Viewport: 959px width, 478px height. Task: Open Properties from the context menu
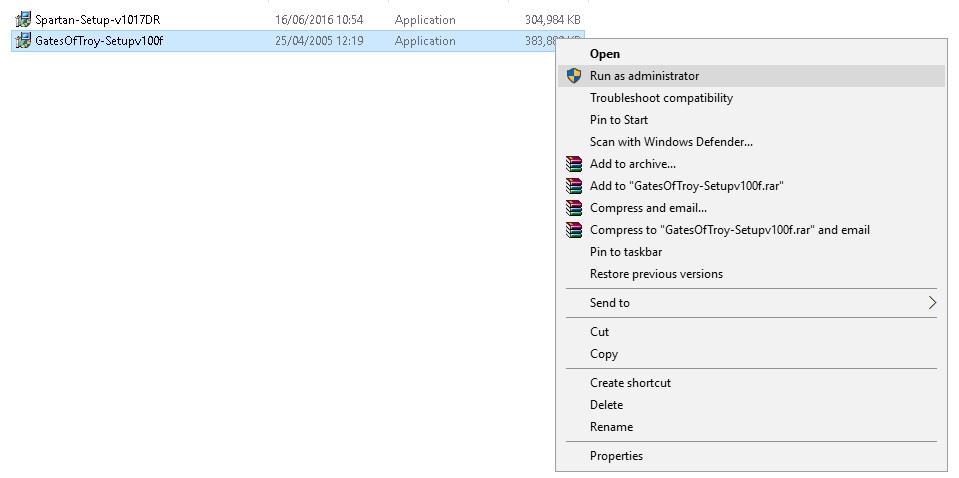(616, 456)
